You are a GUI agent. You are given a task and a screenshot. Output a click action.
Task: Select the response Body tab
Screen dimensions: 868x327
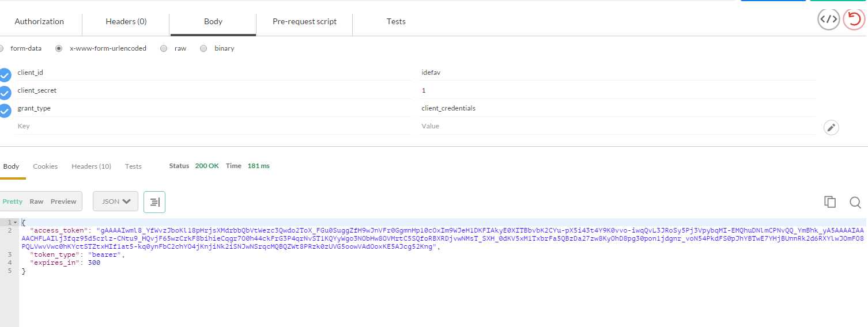point(12,166)
